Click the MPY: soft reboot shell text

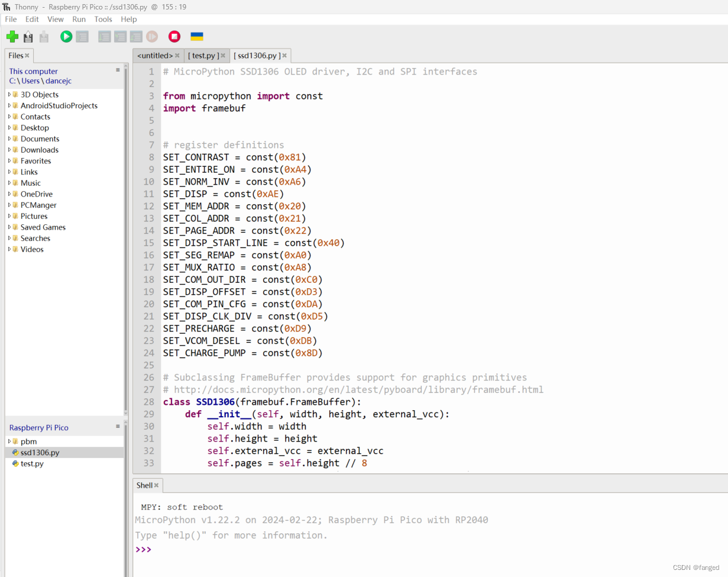[x=182, y=507]
